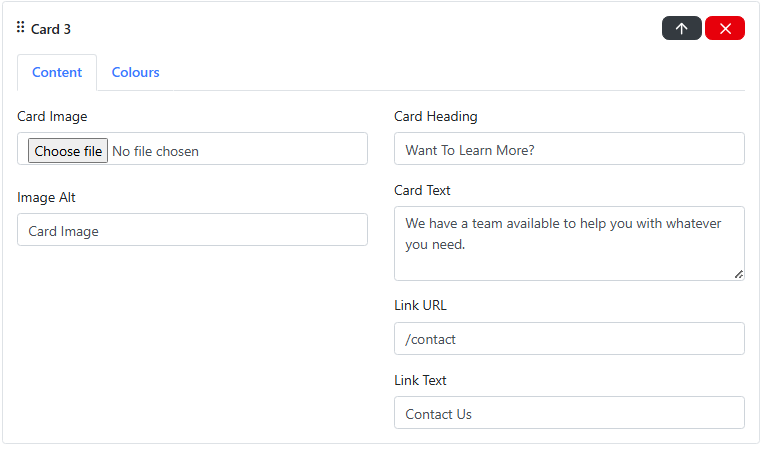
Task: Open the Colours tab
Action: pyautogui.click(x=135, y=73)
